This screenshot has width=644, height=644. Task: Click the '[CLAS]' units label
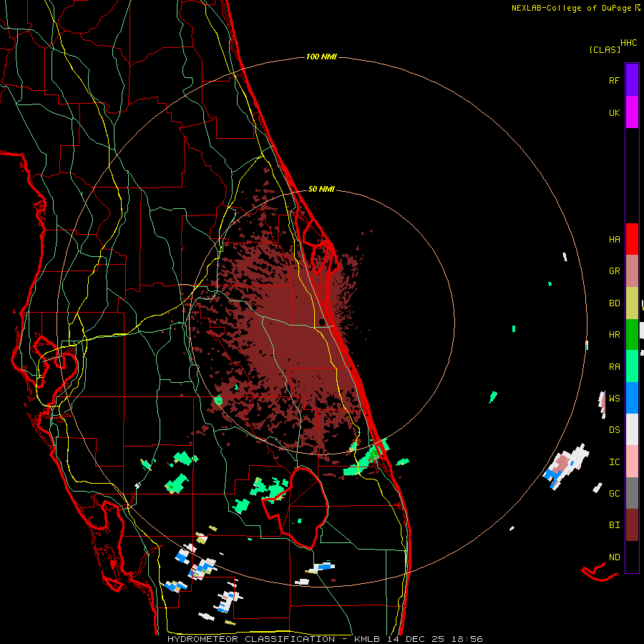(605, 49)
